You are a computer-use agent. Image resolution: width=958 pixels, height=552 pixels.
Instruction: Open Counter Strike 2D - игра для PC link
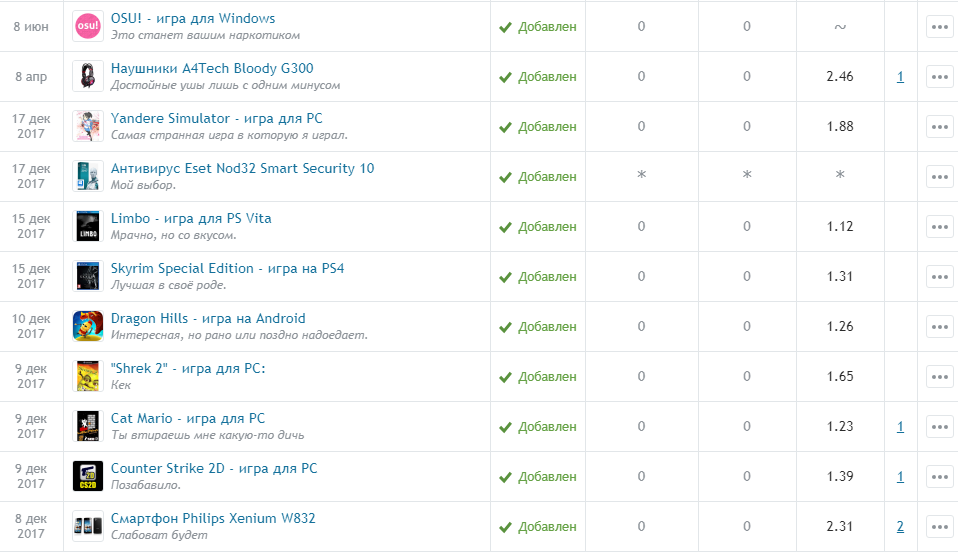pos(214,469)
